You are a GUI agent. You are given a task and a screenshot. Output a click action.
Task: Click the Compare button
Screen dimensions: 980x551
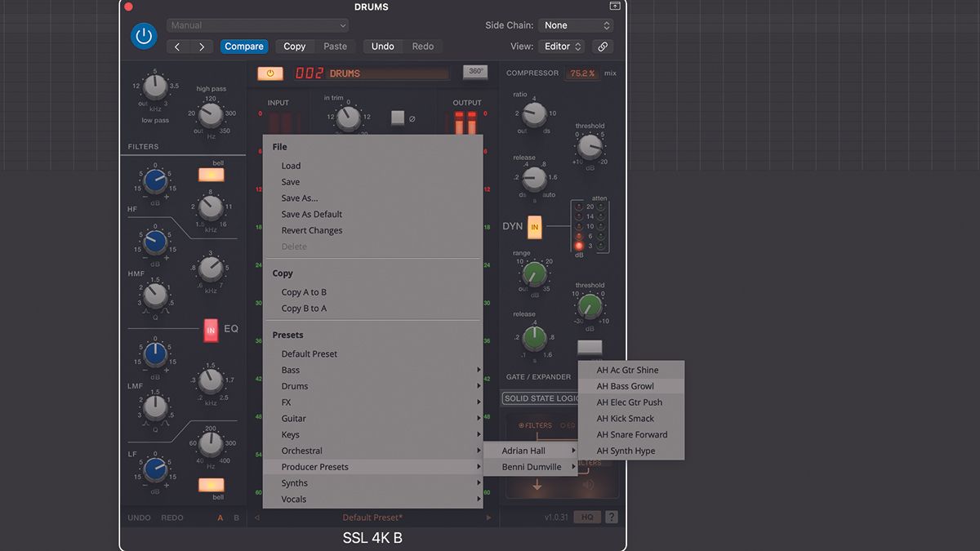pyautogui.click(x=243, y=47)
